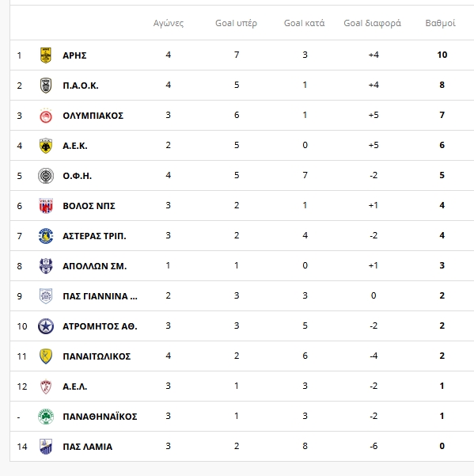Open the ΑΠΟΛΛΩΝ ΣΜ. team name link
Image resolution: width=474 pixels, height=476 pixels.
pos(95,266)
